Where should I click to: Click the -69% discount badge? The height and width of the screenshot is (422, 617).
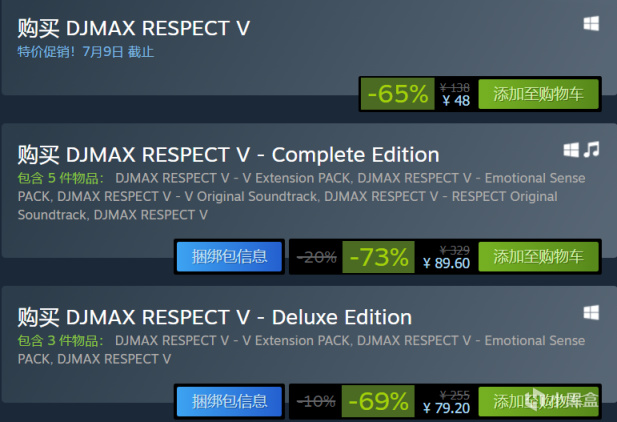pyautogui.click(x=379, y=402)
